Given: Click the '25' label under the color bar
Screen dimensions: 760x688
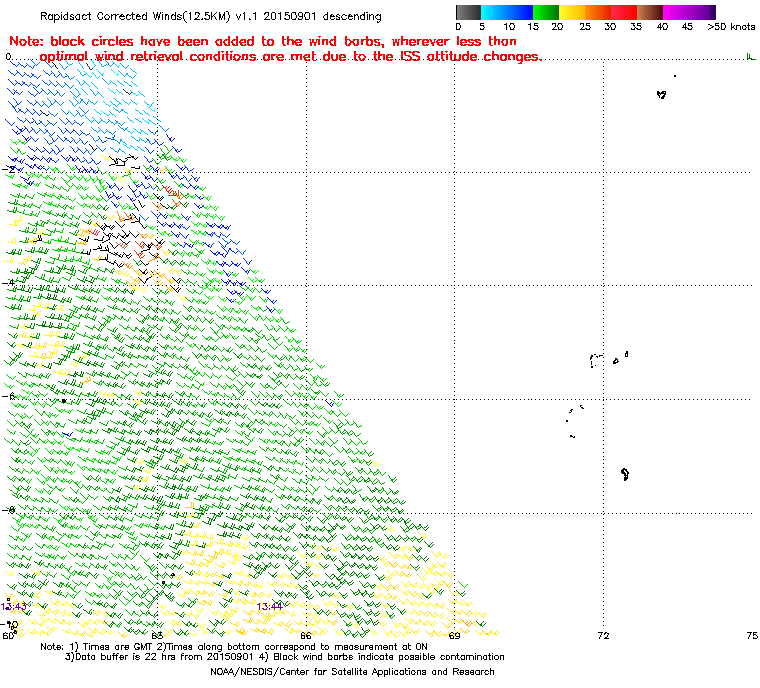Looking at the screenshot, I should 585,27.
